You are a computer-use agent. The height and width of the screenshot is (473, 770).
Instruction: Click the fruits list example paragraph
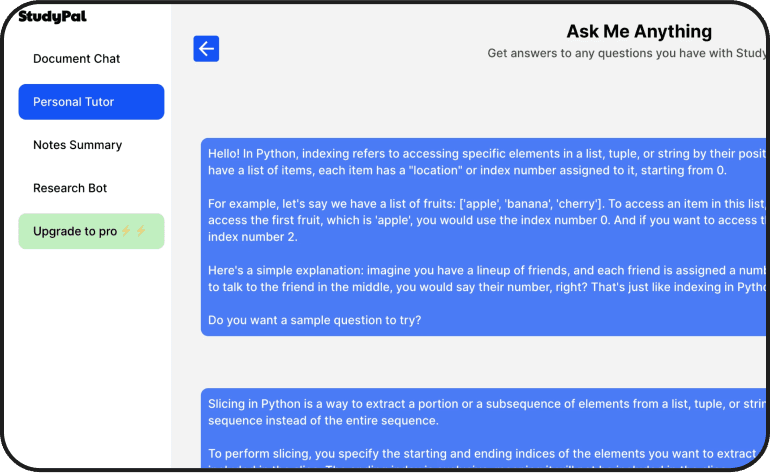(x=486, y=220)
